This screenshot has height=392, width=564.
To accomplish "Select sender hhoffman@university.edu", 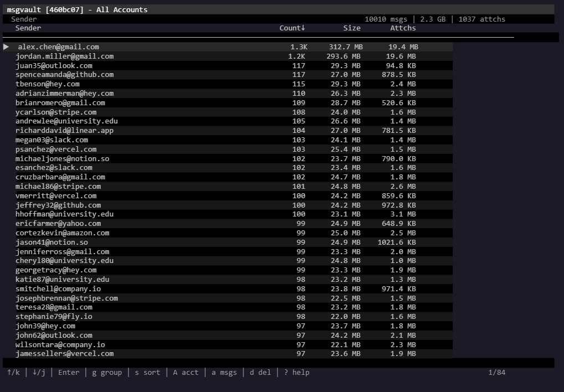I will 228,214.
